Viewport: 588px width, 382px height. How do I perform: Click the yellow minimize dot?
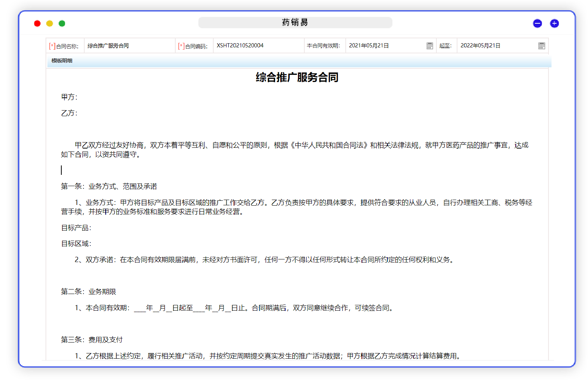click(49, 23)
